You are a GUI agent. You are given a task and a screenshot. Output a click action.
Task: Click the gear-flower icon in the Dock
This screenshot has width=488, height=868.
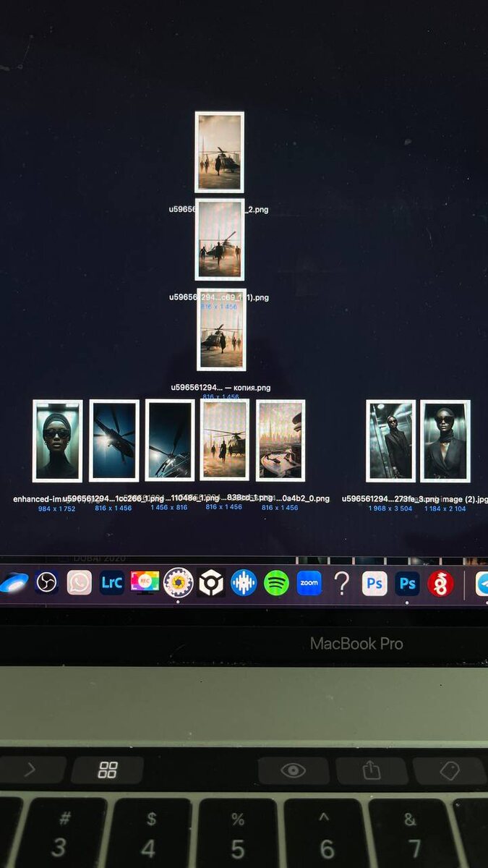click(178, 582)
